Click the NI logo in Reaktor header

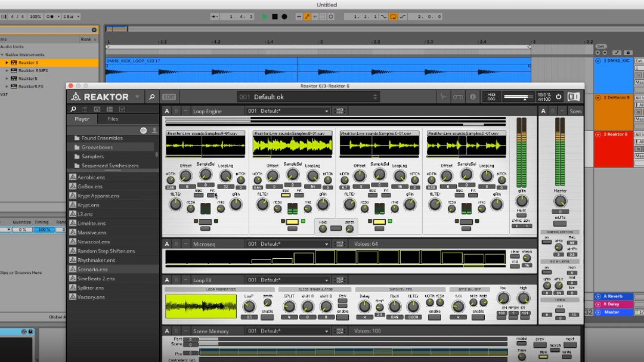573,97
